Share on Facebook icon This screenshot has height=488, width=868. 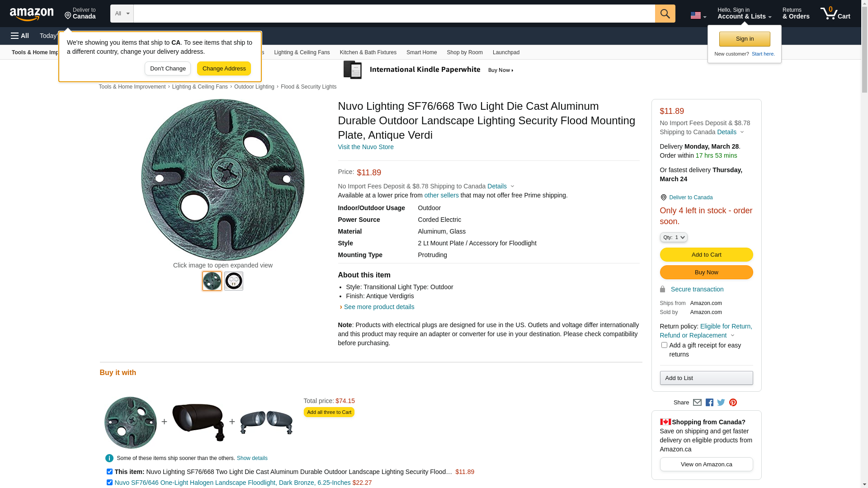pyautogui.click(x=709, y=403)
